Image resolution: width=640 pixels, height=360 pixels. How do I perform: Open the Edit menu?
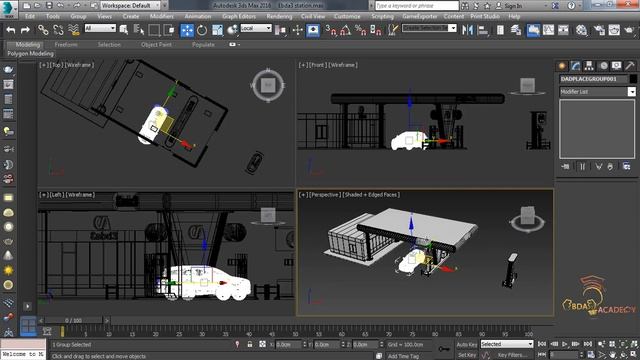pos(30,17)
